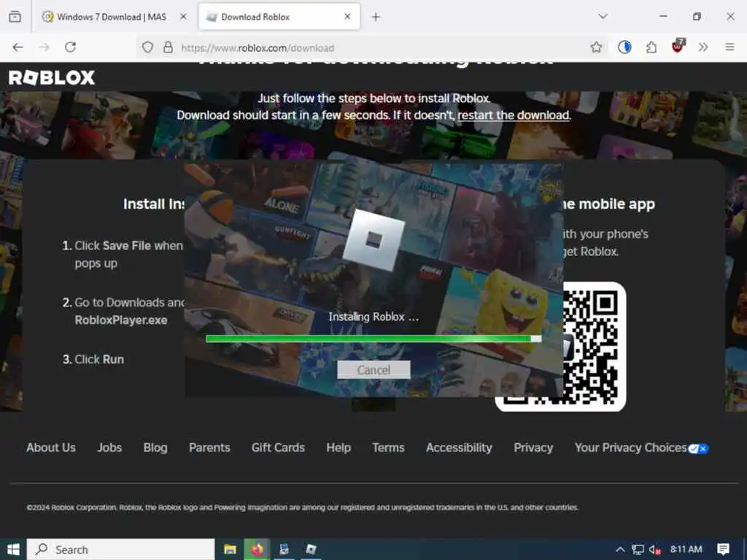Click the forward navigation arrow
Viewport: 747px width, 560px height.
coord(44,47)
